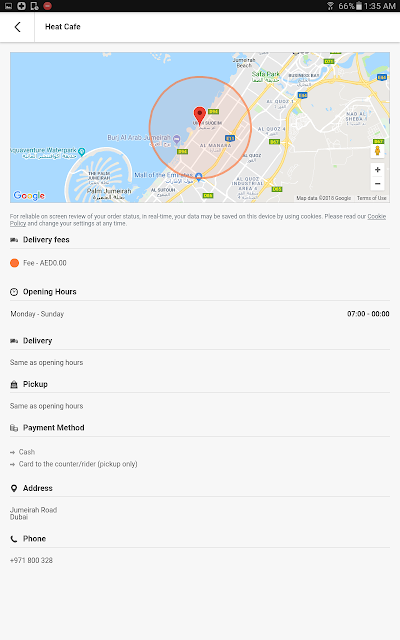Tap the phone icon beside Phone

coord(14,539)
